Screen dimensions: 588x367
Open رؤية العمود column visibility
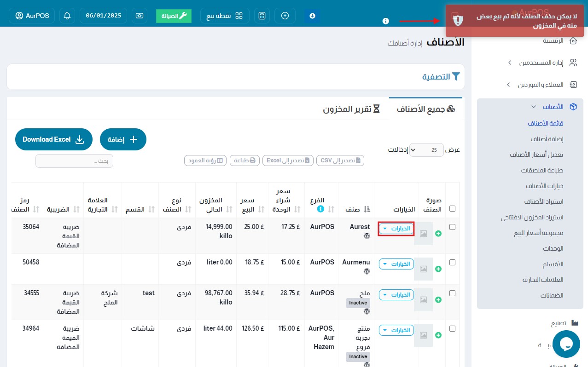point(205,161)
